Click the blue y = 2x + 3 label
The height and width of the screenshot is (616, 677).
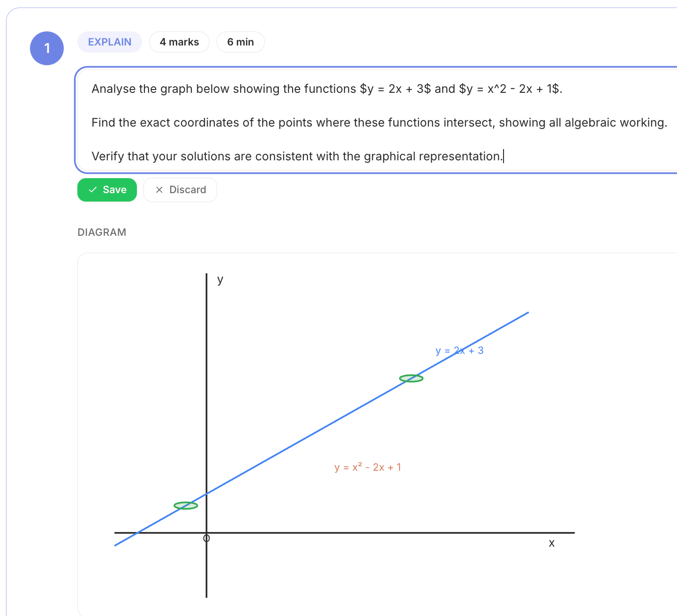[459, 351]
